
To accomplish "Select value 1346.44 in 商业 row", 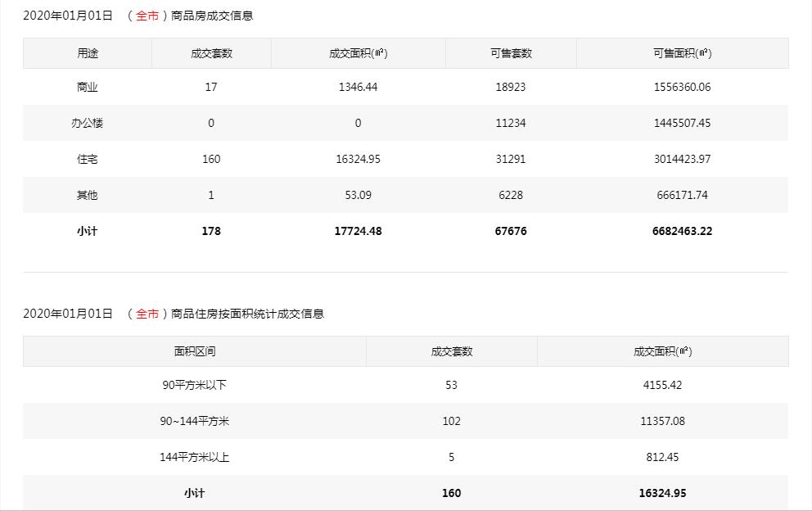I will point(358,87).
